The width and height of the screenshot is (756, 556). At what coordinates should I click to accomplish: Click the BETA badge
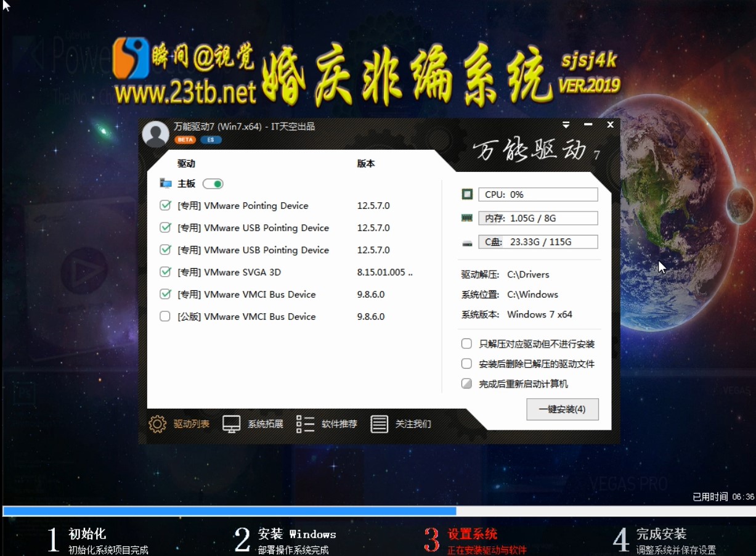pyautogui.click(x=185, y=140)
